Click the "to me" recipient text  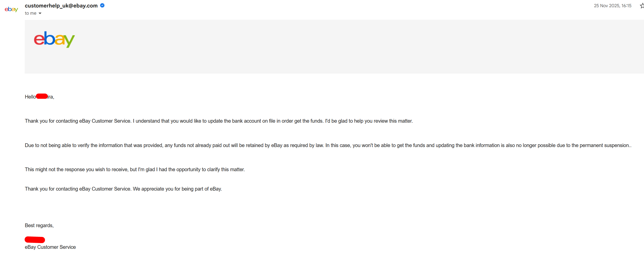click(x=31, y=13)
